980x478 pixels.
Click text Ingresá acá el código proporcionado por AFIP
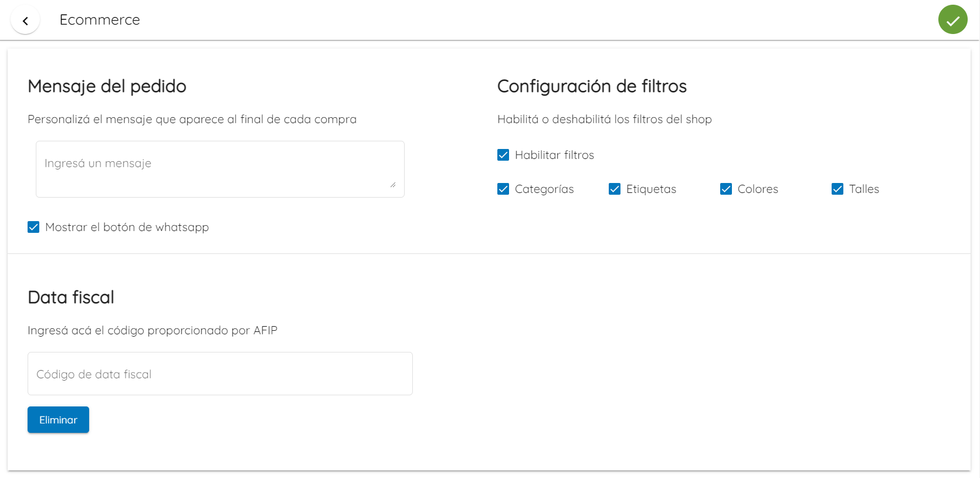click(152, 330)
